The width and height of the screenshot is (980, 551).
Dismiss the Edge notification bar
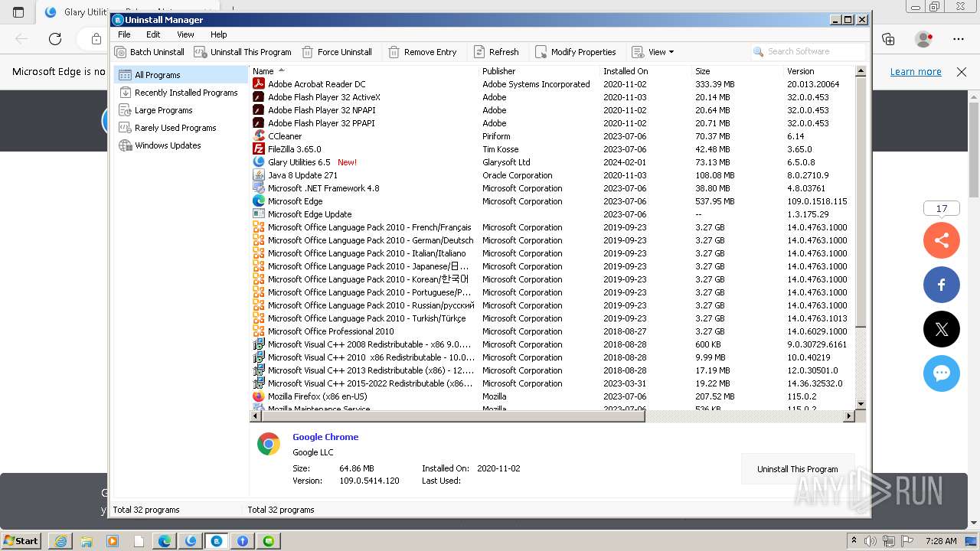(962, 71)
